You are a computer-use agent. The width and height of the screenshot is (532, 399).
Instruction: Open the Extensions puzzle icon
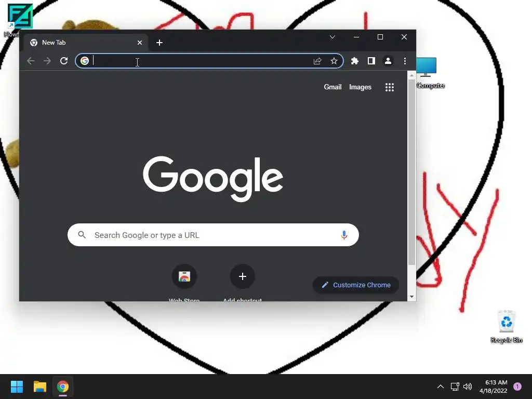354,61
